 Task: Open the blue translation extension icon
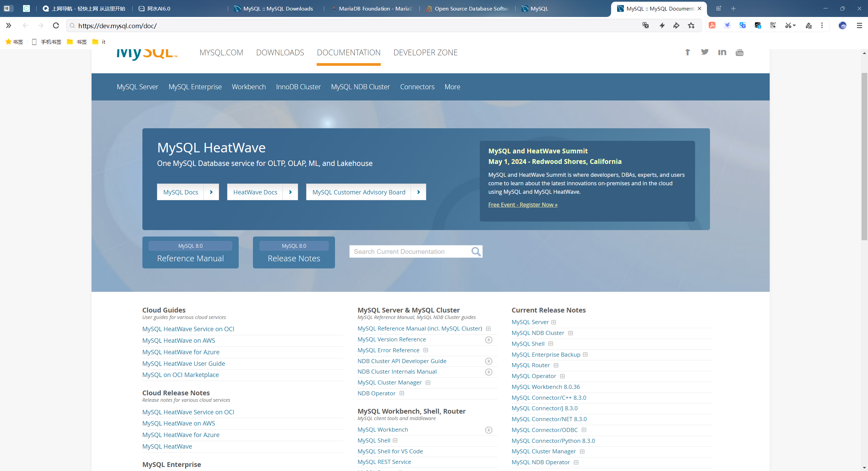[x=743, y=25]
